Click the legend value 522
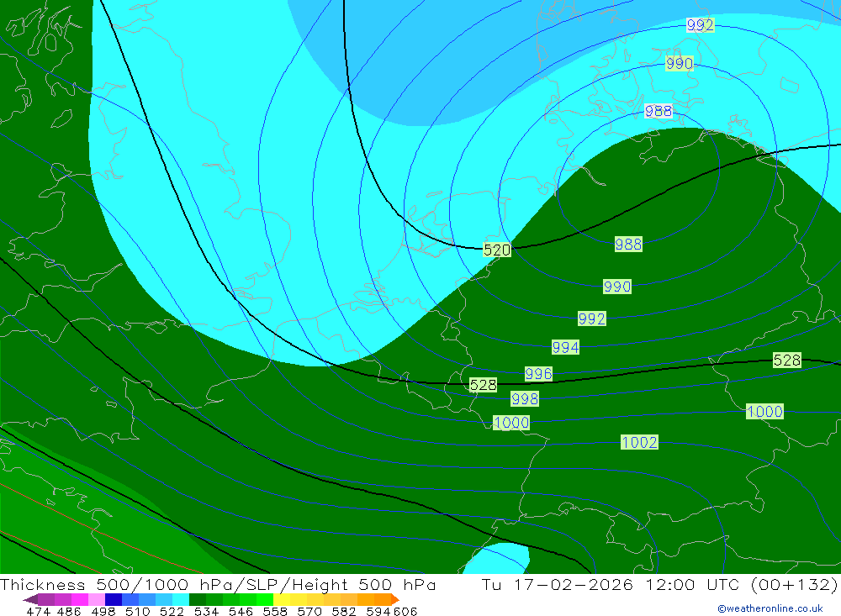This screenshot has height=616, width=841. point(172,611)
